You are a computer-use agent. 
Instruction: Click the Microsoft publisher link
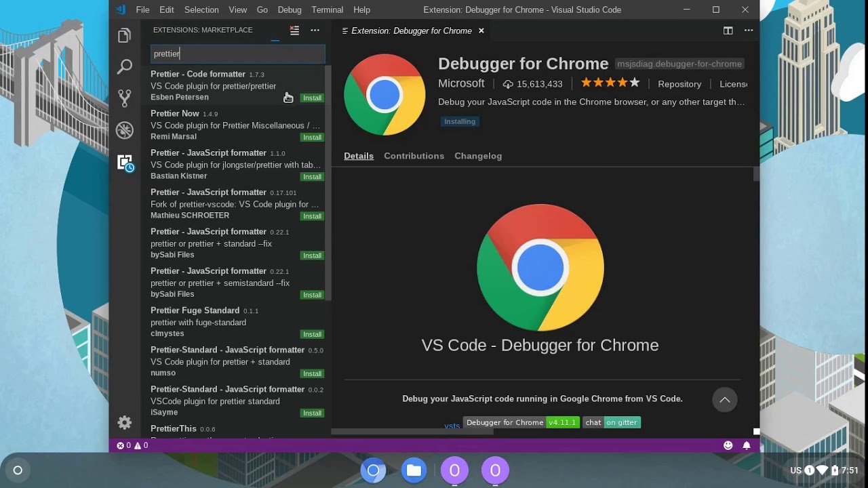click(x=461, y=83)
